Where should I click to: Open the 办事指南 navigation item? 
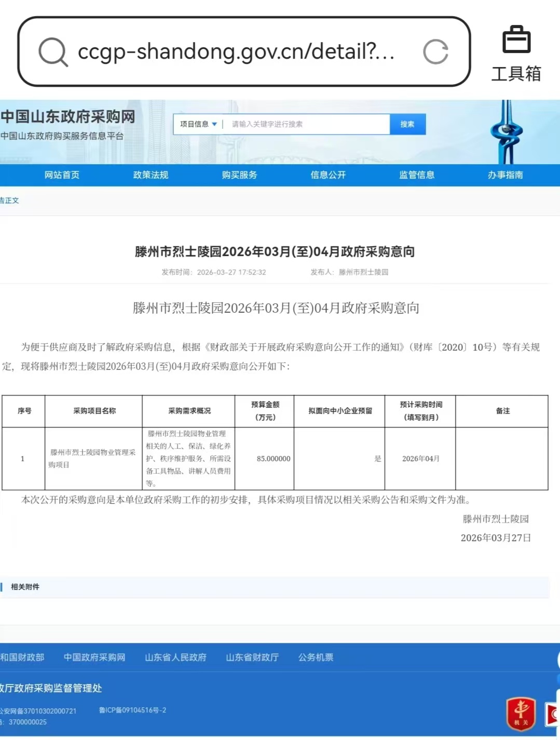tap(505, 175)
